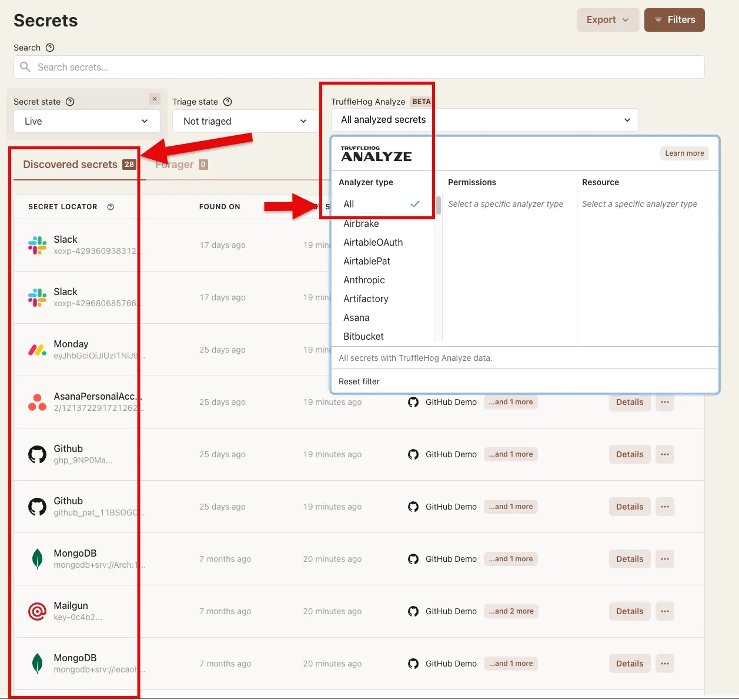Click the '...and 2 more' badge on Mailgun row

click(x=511, y=611)
